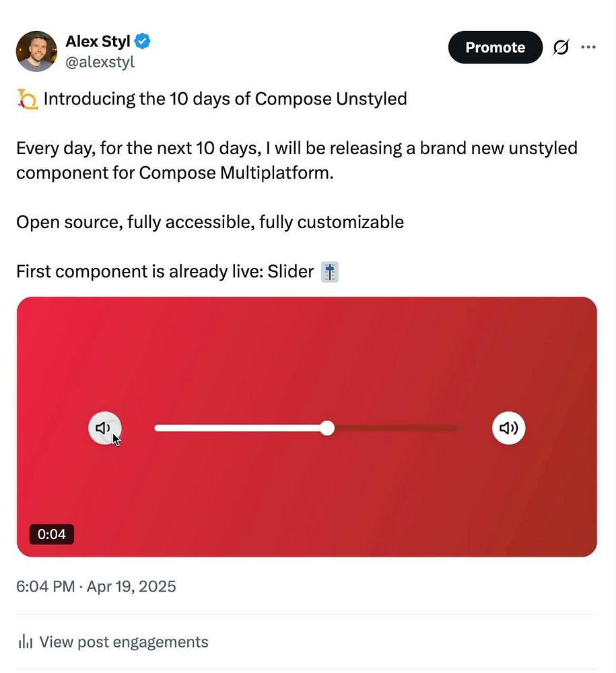Click Alex Styl's profile avatar photo

36,51
